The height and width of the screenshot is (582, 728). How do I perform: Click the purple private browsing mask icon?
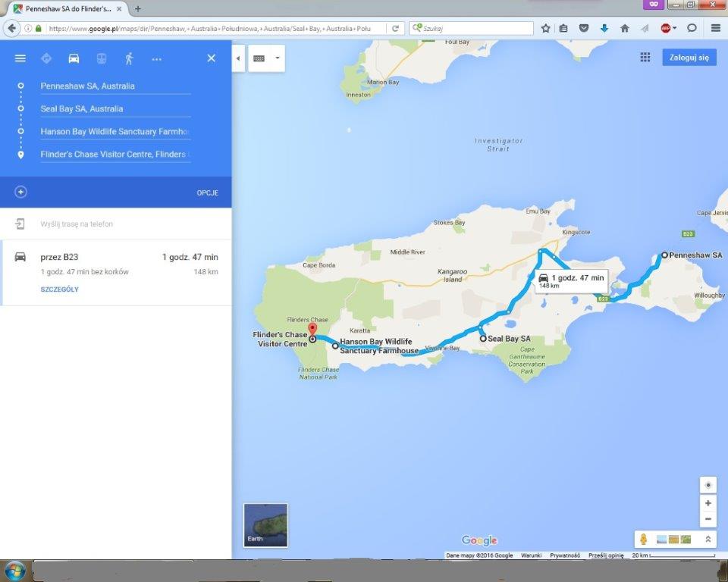[654, 5]
